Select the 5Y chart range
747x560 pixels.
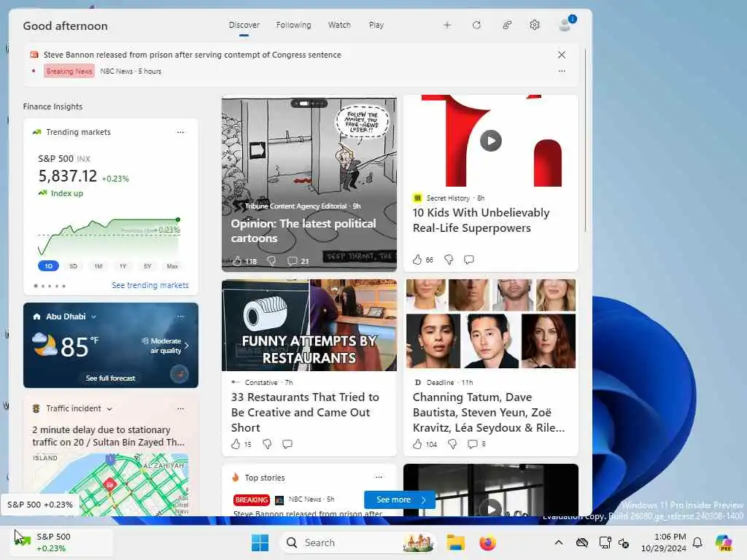[147, 266]
